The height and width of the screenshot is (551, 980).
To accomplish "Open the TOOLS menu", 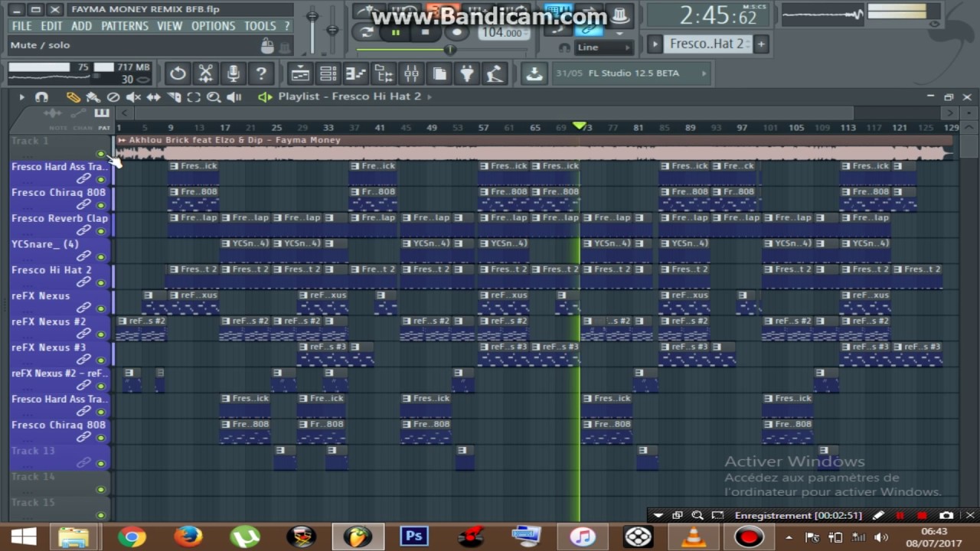I will click(x=260, y=26).
